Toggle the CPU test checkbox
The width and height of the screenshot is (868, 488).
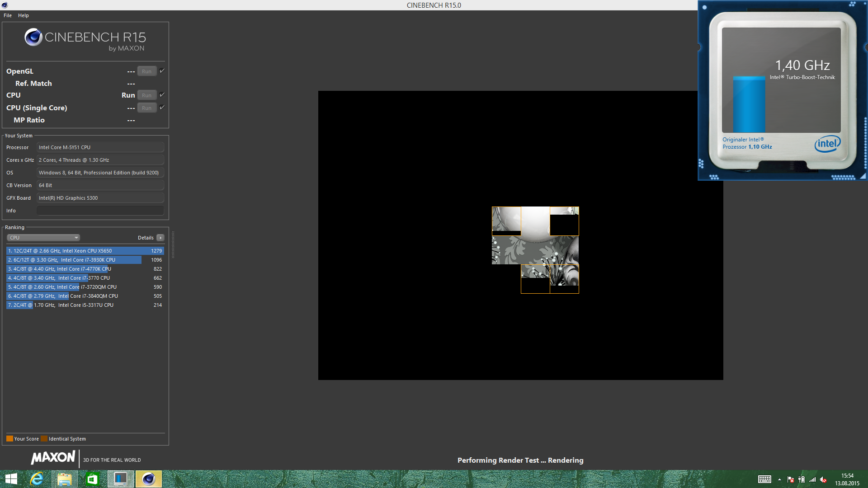point(162,95)
